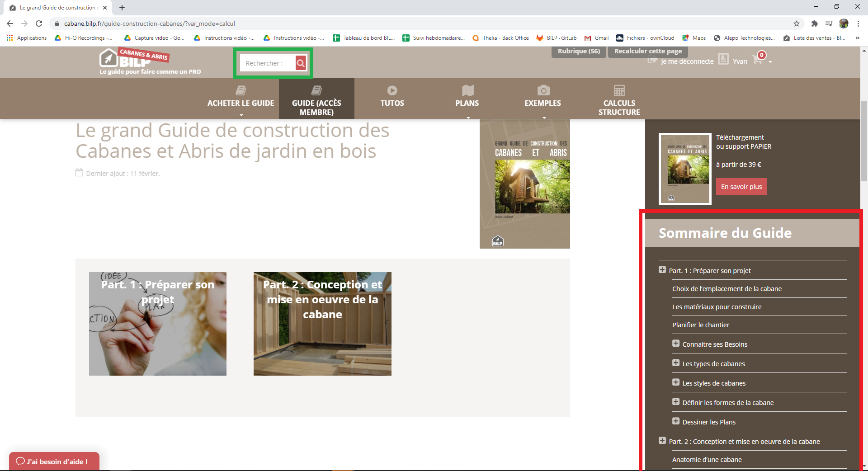Viewport: 868px width, 471px height.
Task: Click the EXEMPLES camera icon
Action: click(543, 90)
